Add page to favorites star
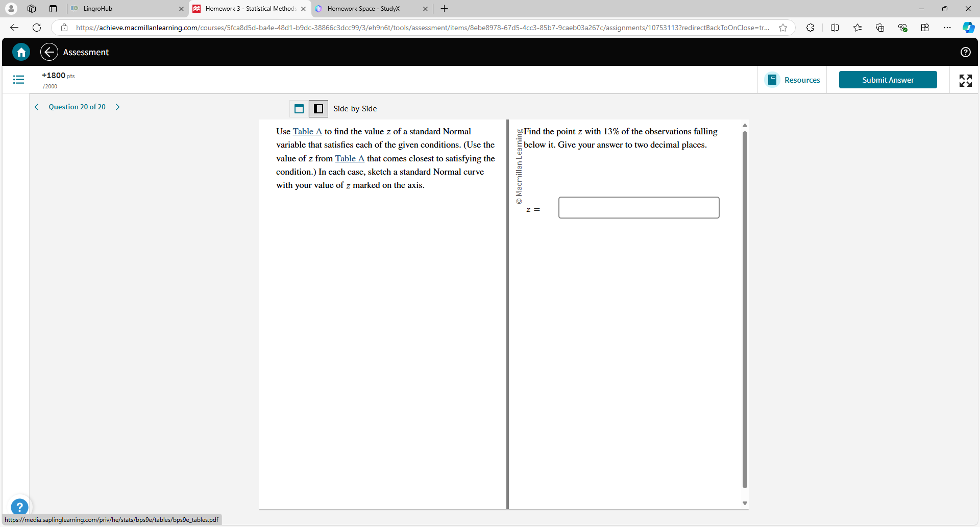This screenshot has height=527, width=980. tap(783, 28)
